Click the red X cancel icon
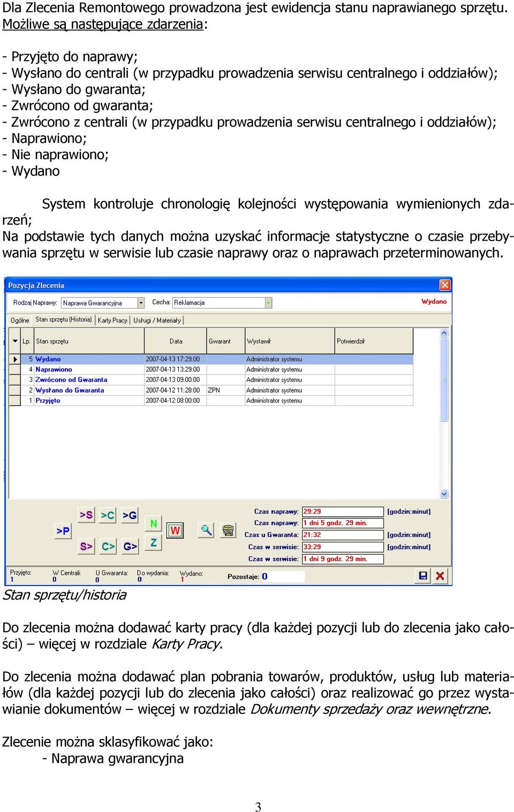 (440, 576)
